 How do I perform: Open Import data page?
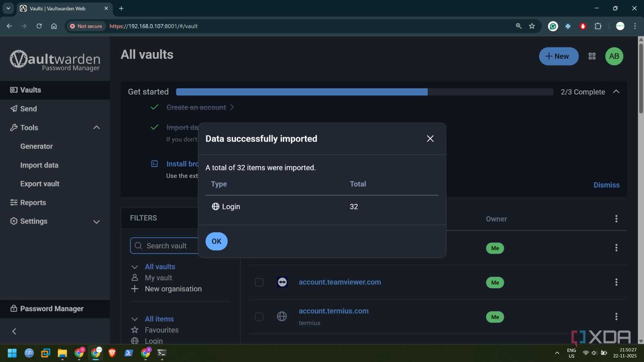pos(39,165)
